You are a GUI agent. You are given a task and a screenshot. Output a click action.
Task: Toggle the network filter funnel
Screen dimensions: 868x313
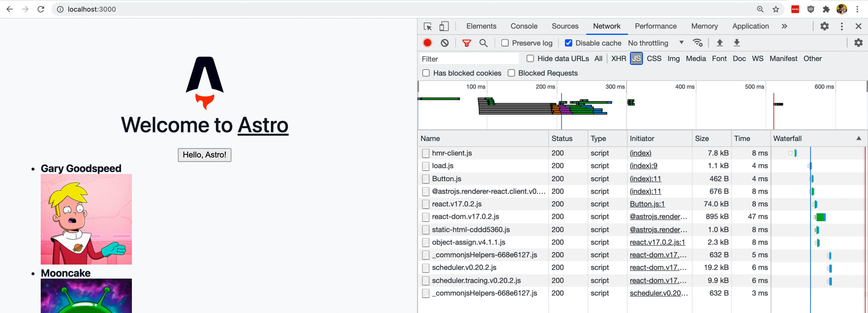coord(467,43)
